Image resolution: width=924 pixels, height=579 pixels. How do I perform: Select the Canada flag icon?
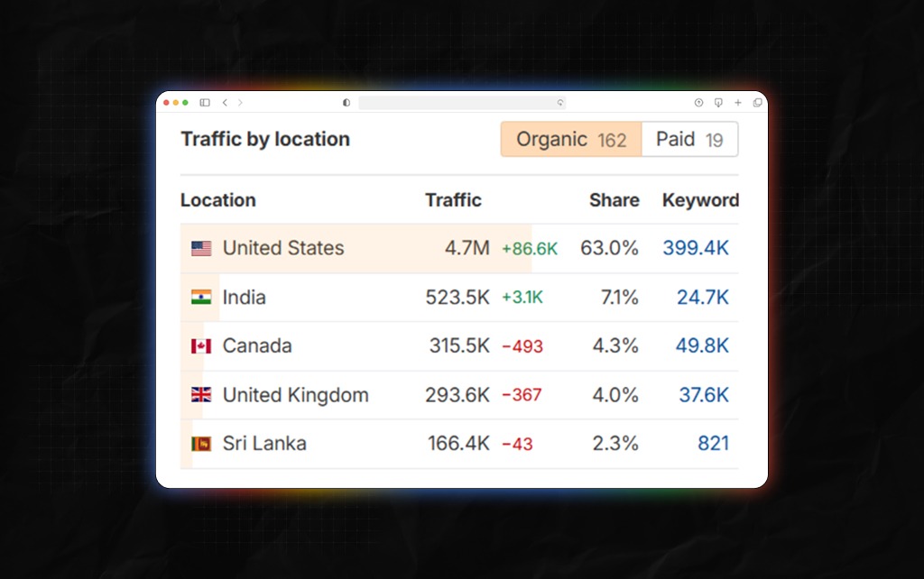201,346
